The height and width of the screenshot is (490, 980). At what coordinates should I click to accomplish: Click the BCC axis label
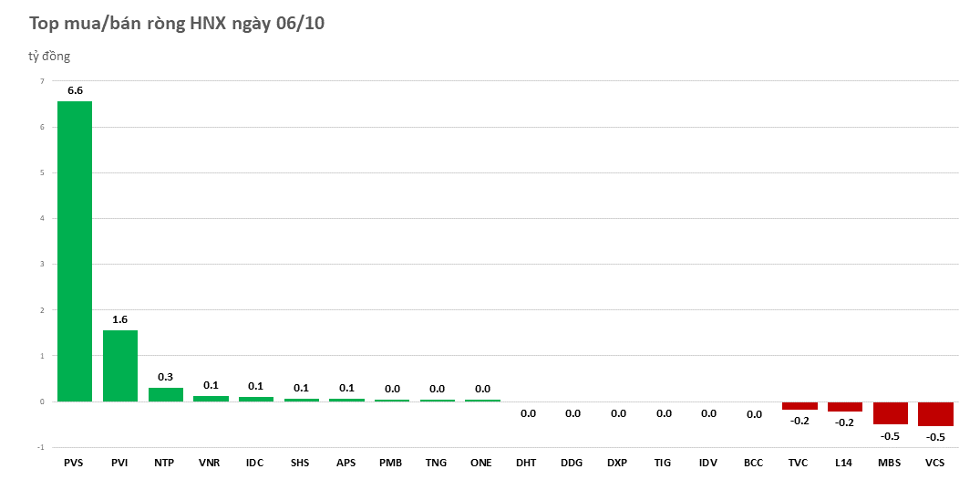(x=753, y=463)
